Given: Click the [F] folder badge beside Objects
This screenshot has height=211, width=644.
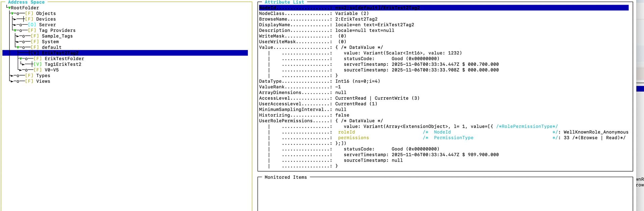Looking at the screenshot, I should point(29,13).
